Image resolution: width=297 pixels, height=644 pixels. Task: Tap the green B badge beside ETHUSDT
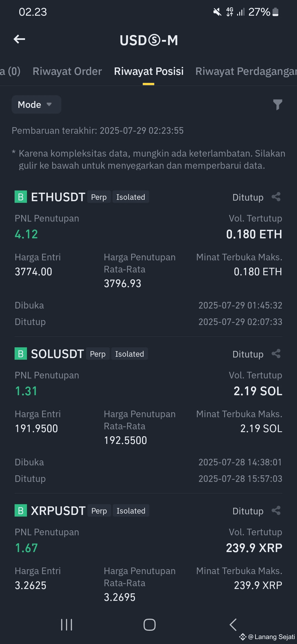point(21,197)
